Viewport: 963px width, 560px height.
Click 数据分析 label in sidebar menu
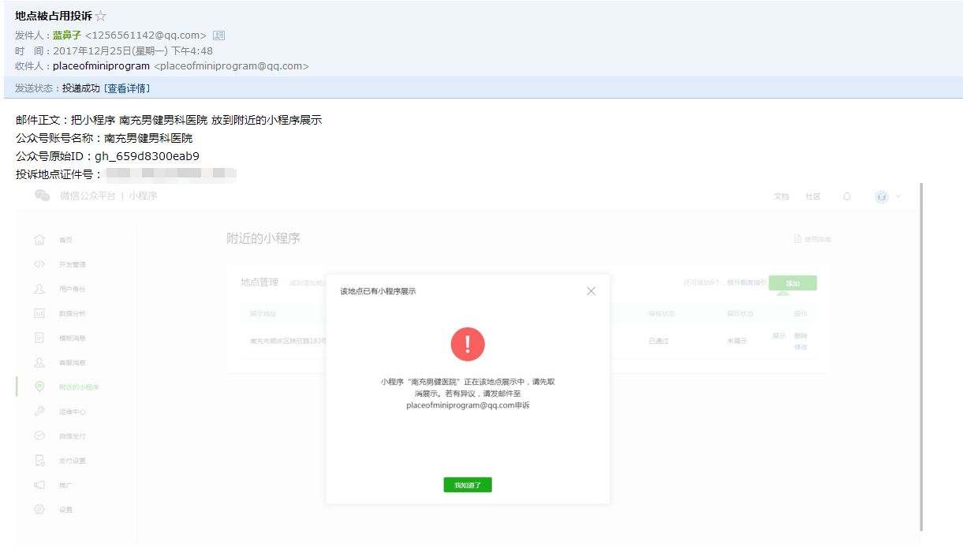(x=72, y=313)
